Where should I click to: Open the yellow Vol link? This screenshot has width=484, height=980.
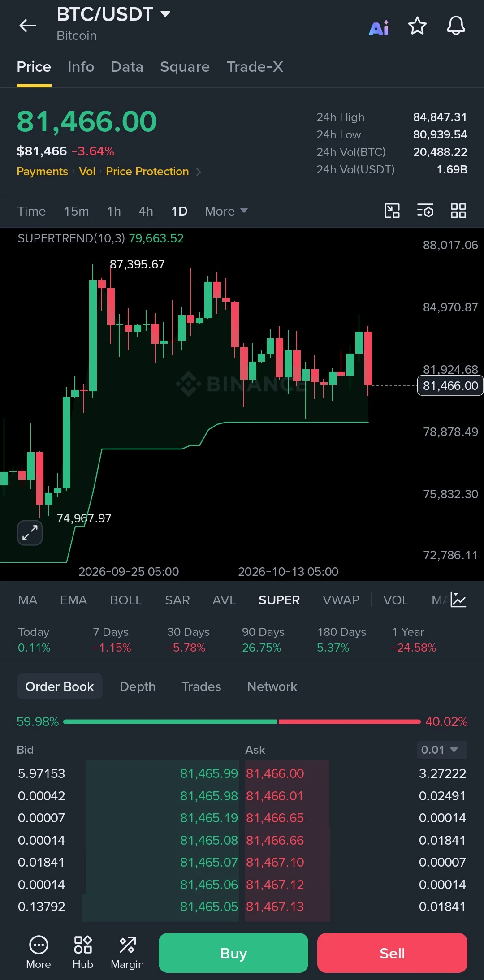coord(87,172)
